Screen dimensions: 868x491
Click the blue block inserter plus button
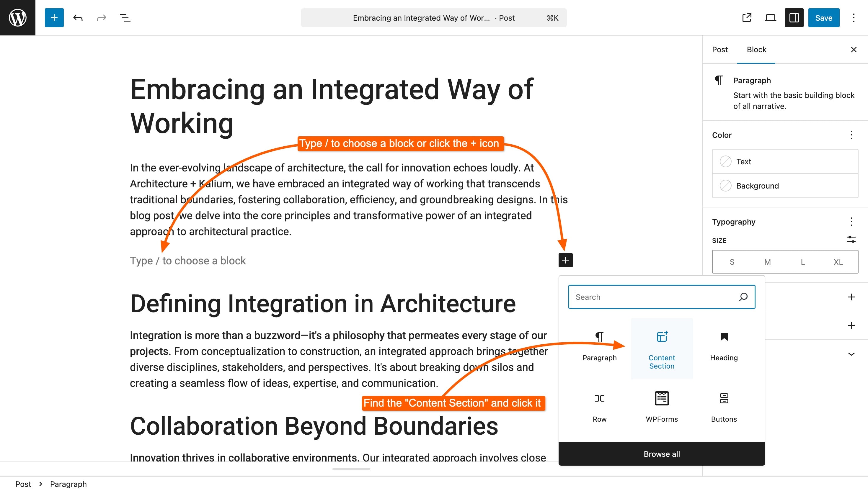coord(54,17)
